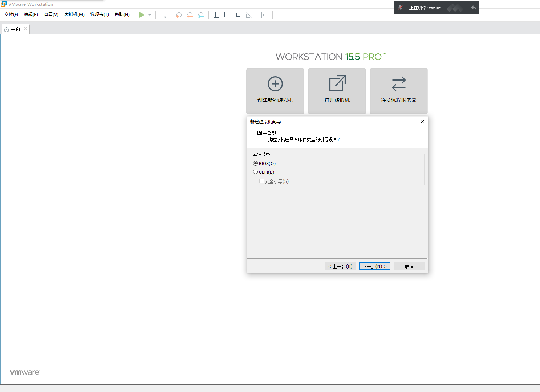Image resolution: width=540 pixels, height=392 pixels.
Task: Select the BIOS firmware radio button
Action: (x=255, y=163)
